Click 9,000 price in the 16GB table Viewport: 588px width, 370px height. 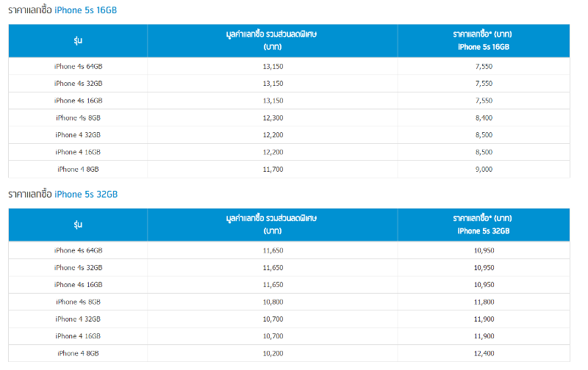pyautogui.click(x=484, y=170)
